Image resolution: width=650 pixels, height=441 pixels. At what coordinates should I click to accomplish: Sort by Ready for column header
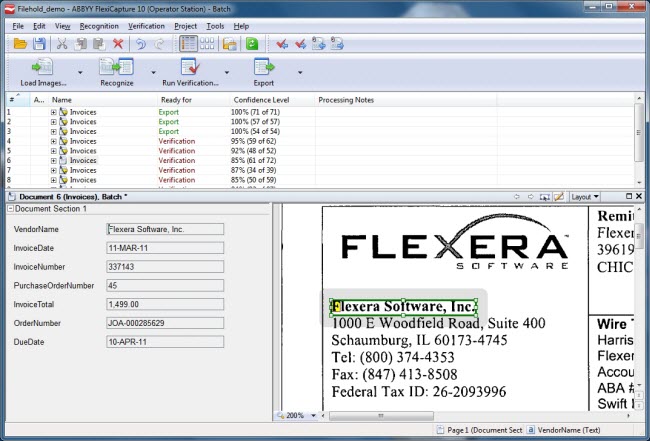[194, 100]
